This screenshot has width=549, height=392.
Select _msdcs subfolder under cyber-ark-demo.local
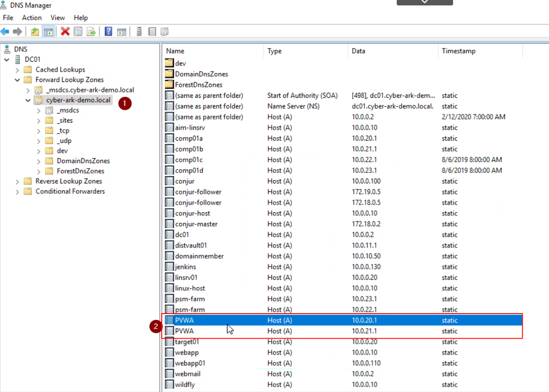pyautogui.click(x=68, y=110)
